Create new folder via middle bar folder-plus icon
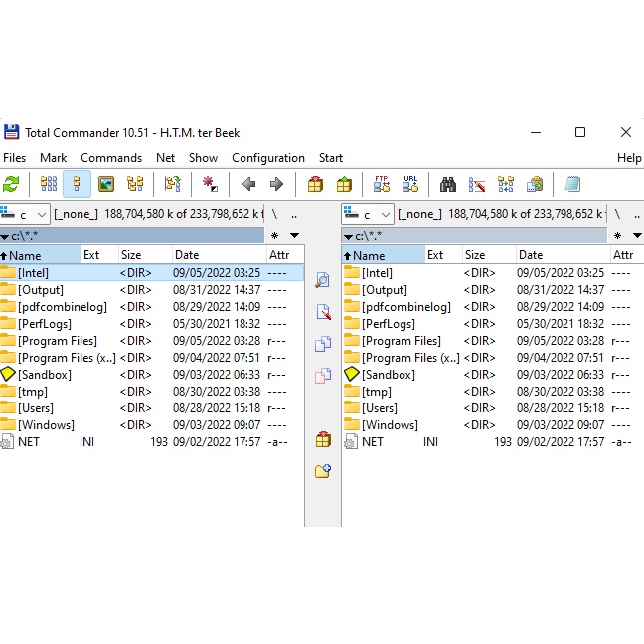This screenshot has width=644, height=644. click(322, 471)
